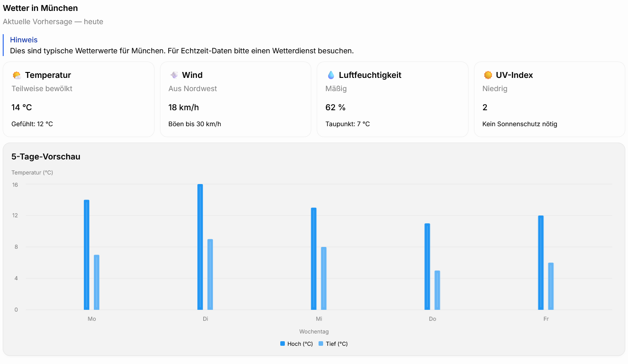Select the Wednesday low temperature bar

(324, 278)
